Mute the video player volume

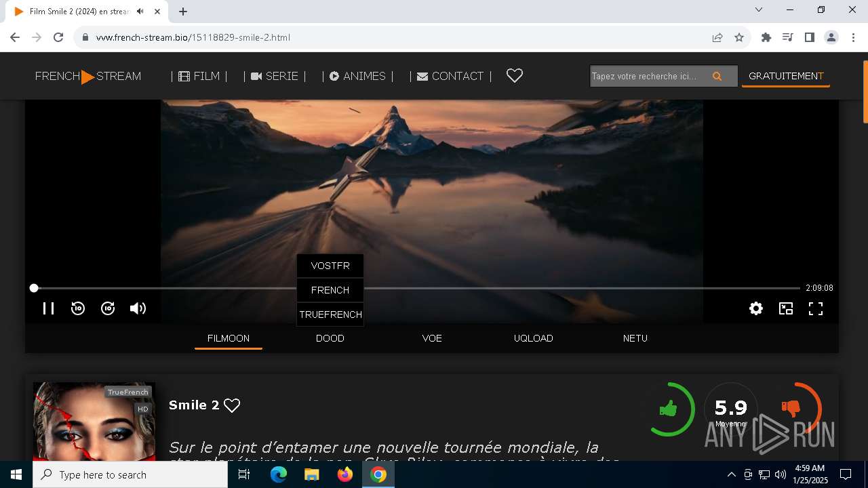[138, 308]
